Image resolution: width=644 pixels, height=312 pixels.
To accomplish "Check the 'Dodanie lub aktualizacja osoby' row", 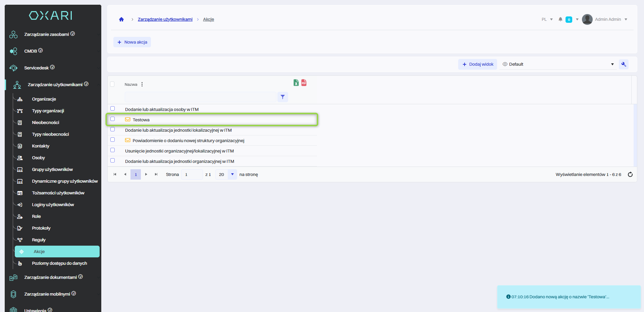I will tap(113, 109).
